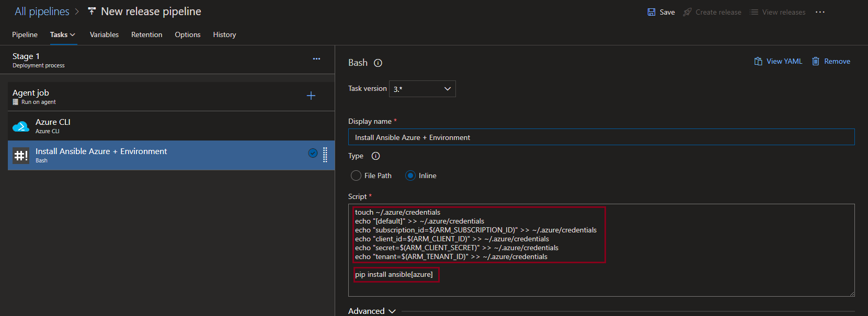Click the Type info icon
The height and width of the screenshot is (316, 868).
click(x=375, y=156)
